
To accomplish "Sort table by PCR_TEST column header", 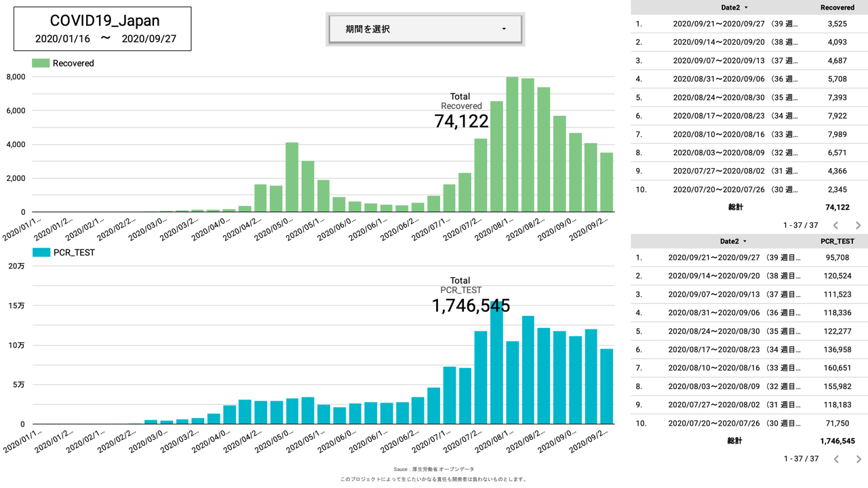I will click(837, 241).
